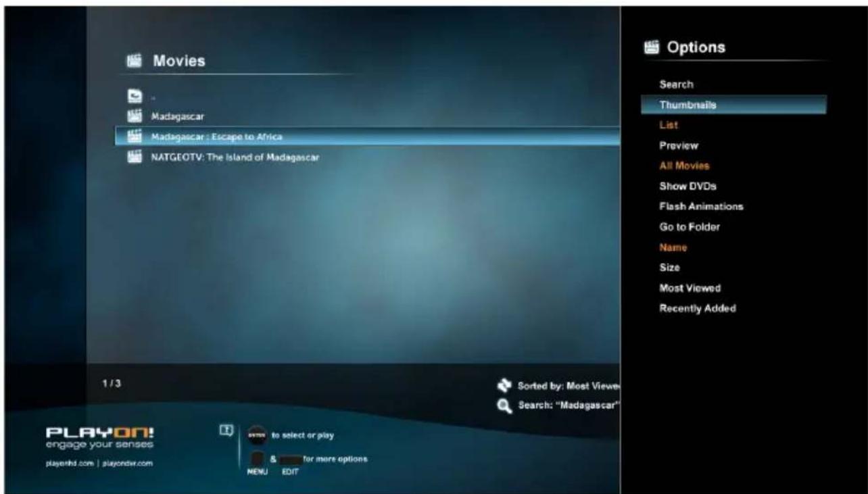Click the parent folder icon above Madagascar

[134, 97]
